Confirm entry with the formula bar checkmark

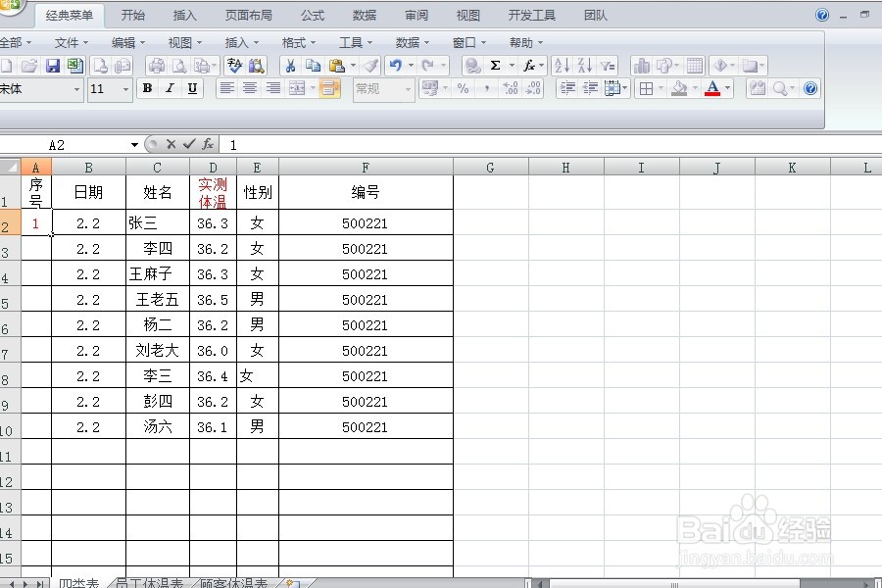187,144
